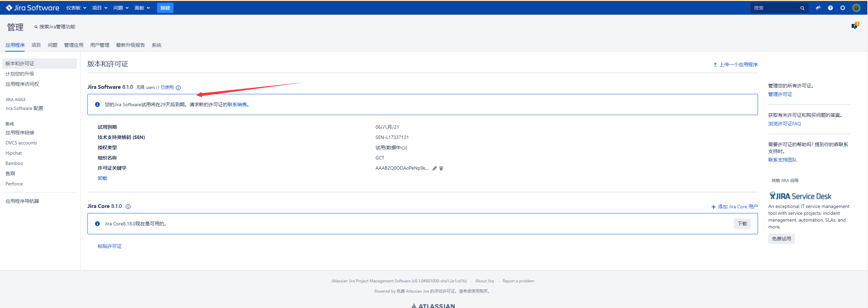868x308 pixels.
Task: Click the 免费试用 button for Service Desk
Action: (x=781, y=239)
